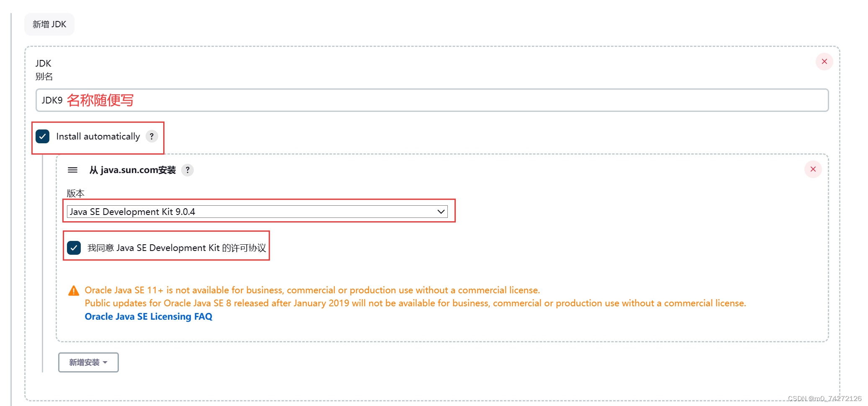Click the question mark beside the version help
868x406 pixels.
(x=187, y=170)
